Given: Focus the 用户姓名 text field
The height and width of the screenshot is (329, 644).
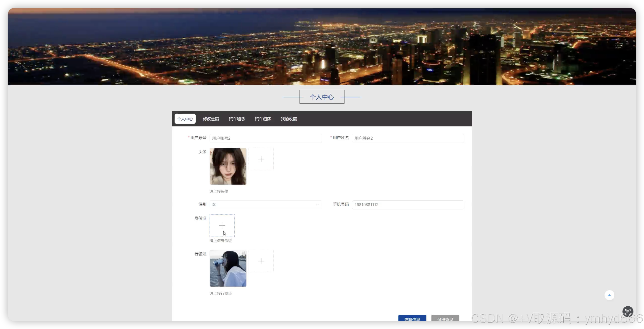Looking at the screenshot, I should pyautogui.click(x=408, y=138).
